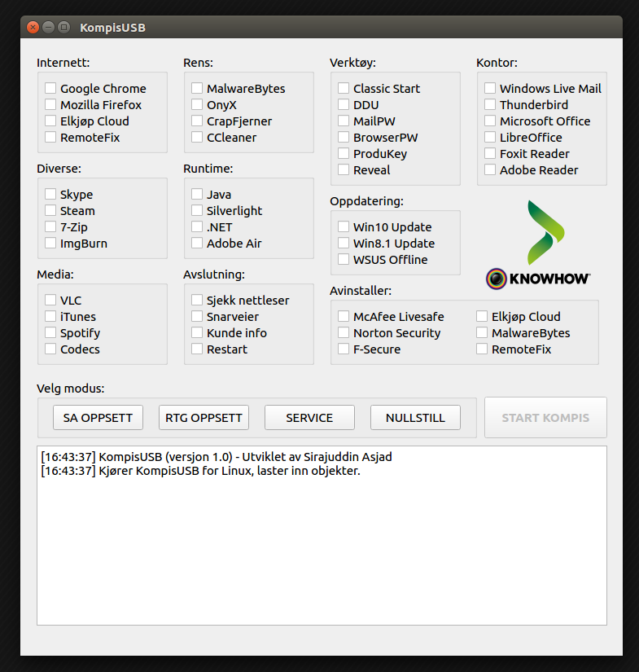Click NULLSTILL to reset selections
This screenshot has height=672, width=639.
point(415,417)
